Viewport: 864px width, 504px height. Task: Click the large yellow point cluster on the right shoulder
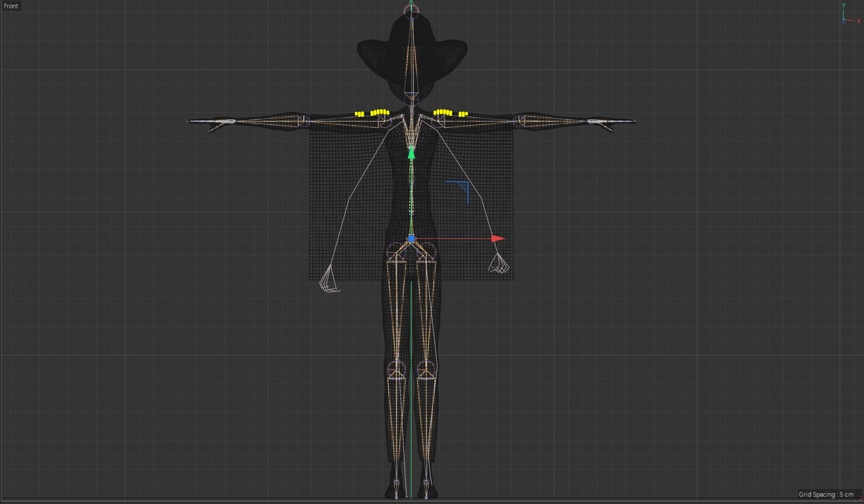443,112
